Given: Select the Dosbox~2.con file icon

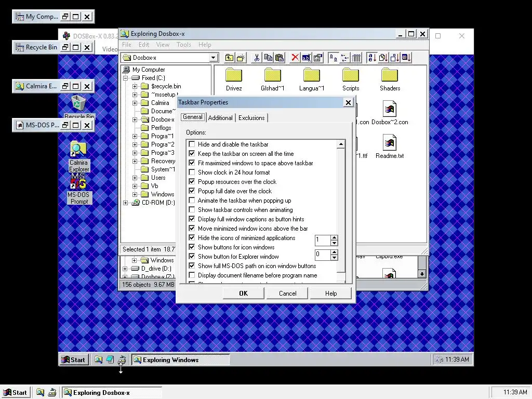Looking at the screenshot, I should tap(390, 109).
